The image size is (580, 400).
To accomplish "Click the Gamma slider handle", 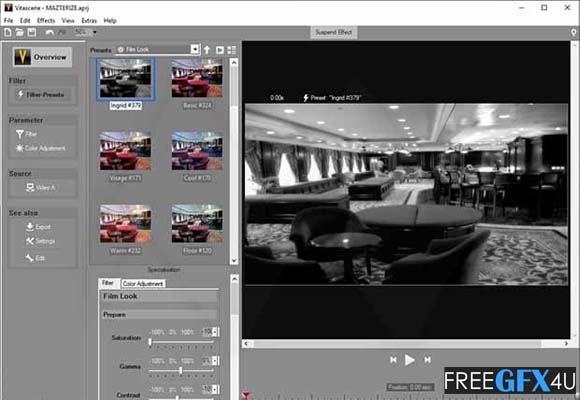I will coord(181,370).
